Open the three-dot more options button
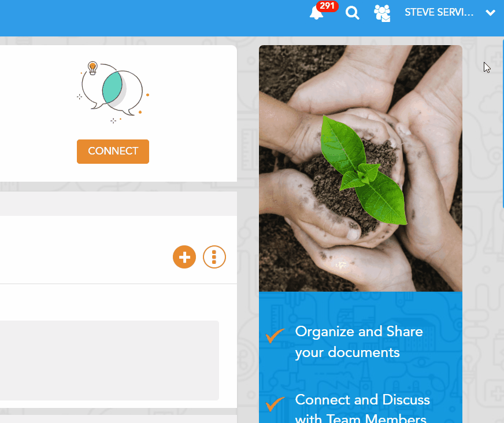This screenshot has width=504, height=423. (x=214, y=257)
